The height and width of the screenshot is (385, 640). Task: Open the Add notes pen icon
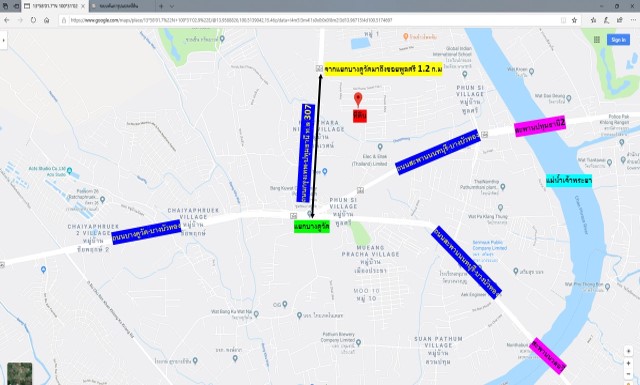[x=607, y=20]
